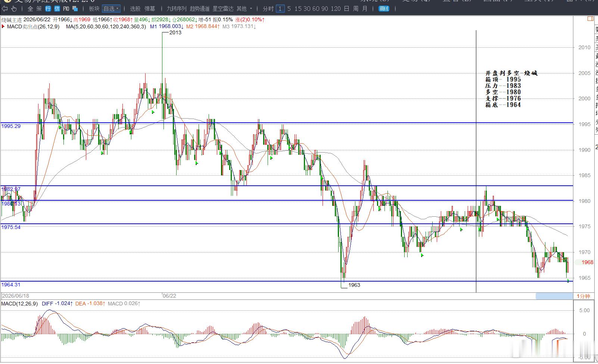Open the 板块 sector menu
The image size is (598, 364).
94,9
